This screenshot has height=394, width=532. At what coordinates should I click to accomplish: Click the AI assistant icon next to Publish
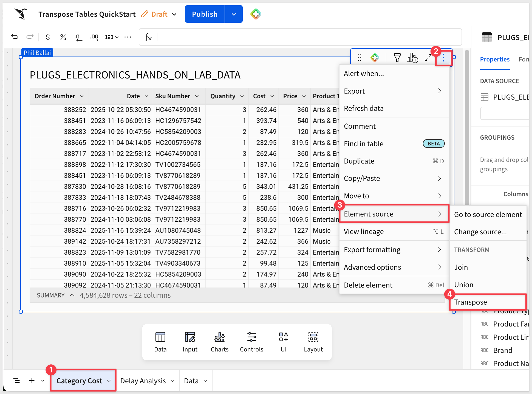pos(256,14)
